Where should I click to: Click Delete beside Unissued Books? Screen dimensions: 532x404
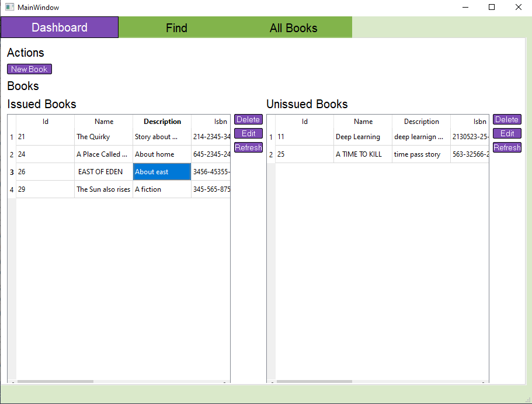(507, 119)
